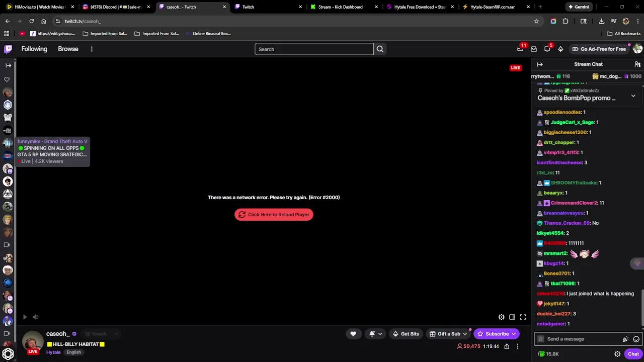Click username JudgeCarl_x_Sage in chat
The height and width of the screenshot is (362, 644).
tap(573, 123)
